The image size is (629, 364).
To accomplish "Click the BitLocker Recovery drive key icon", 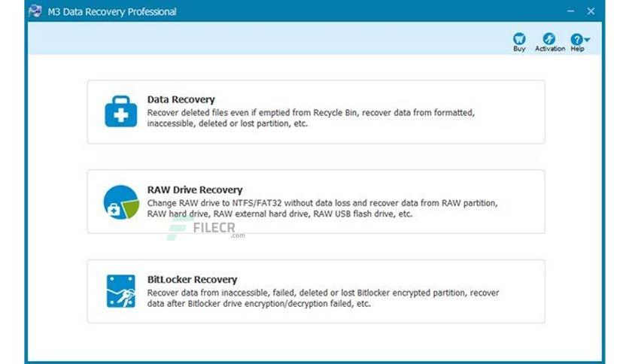I will pos(120,291).
